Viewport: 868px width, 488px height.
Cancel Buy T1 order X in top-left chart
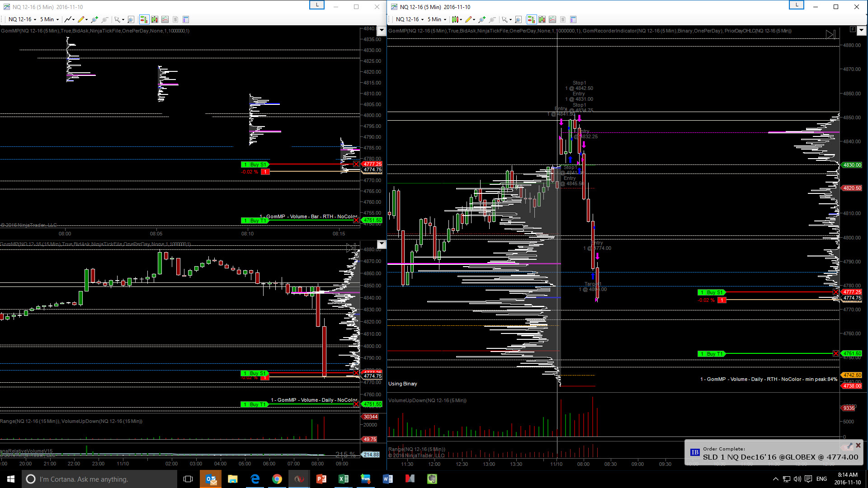(356, 221)
